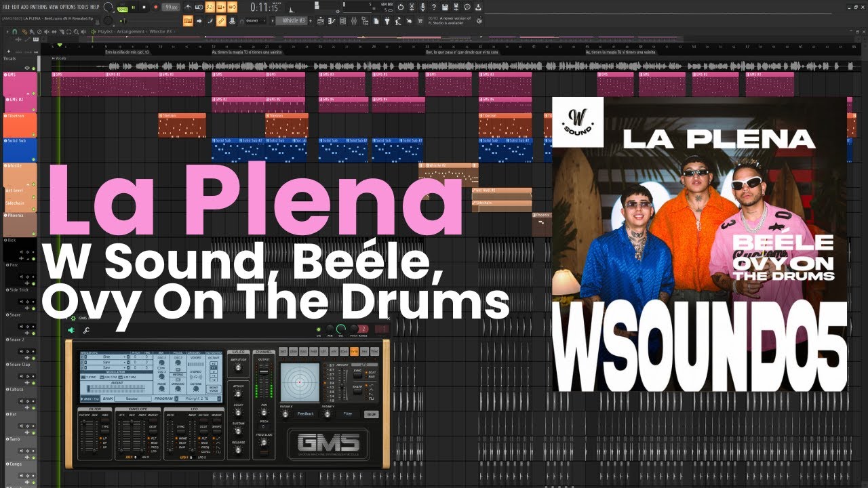The height and width of the screenshot is (488, 868).
Task: Click plus button beside Whistle #3 pattern
Action: pos(310,20)
